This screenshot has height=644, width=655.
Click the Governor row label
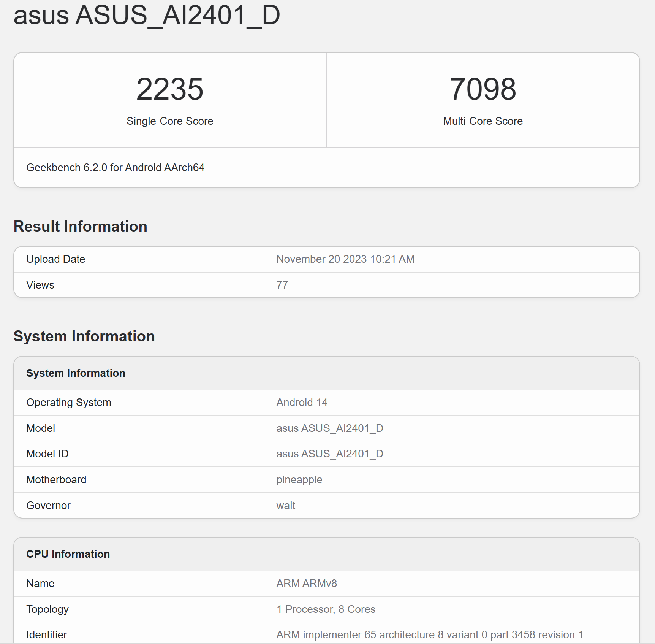click(48, 506)
